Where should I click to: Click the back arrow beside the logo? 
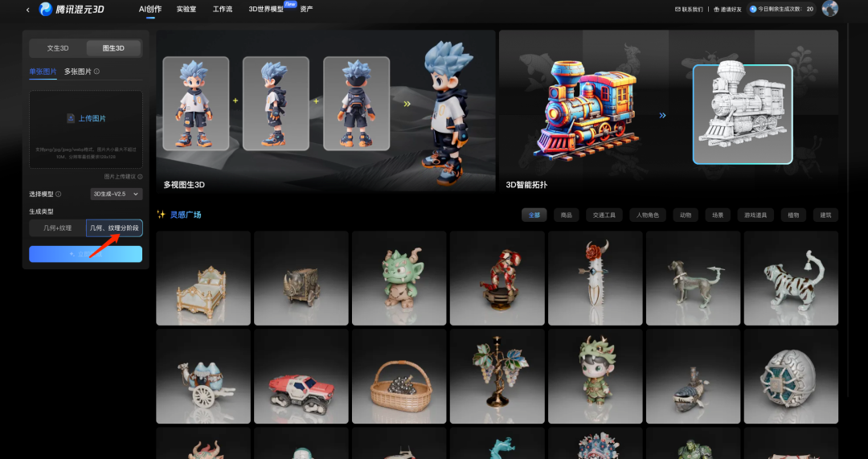pos(27,10)
